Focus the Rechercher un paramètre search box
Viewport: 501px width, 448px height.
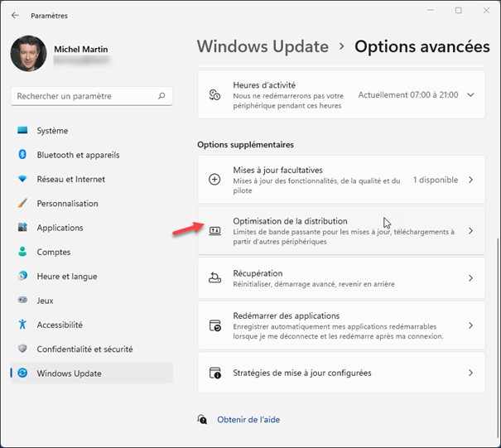pyautogui.click(x=83, y=96)
